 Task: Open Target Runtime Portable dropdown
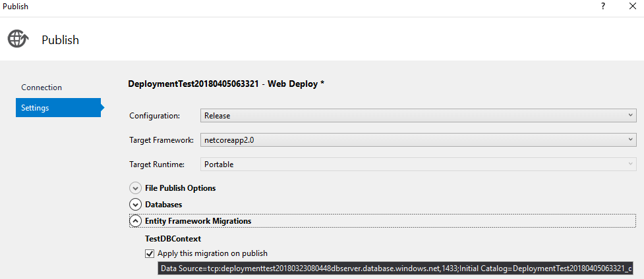coord(419,164)
